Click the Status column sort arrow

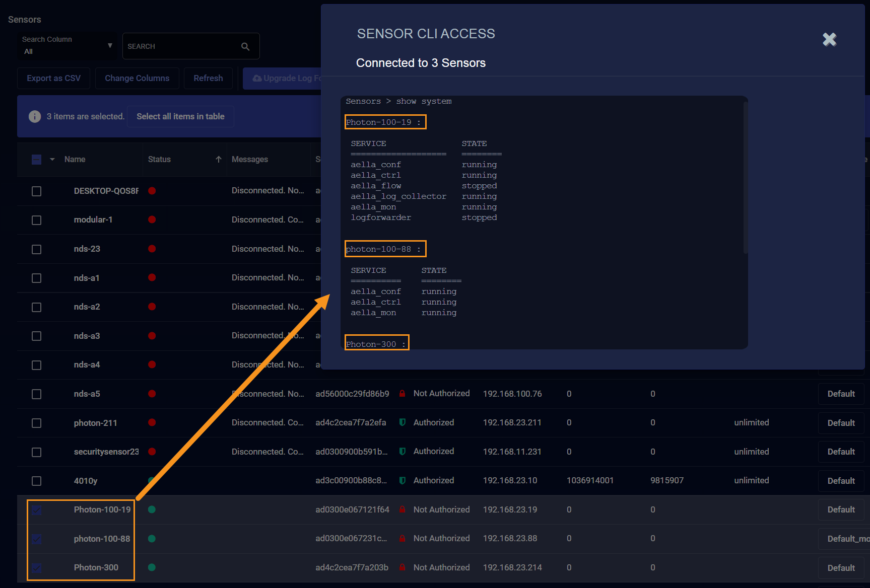pos(219,159)
